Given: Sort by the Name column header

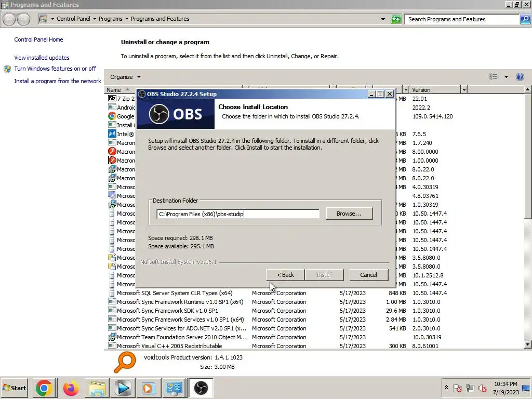Looking at the screenshot, I should 114,90.
